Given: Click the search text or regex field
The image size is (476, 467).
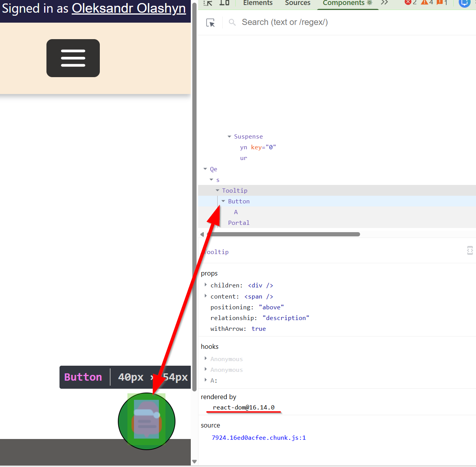Looking at the screenshot, I should point(285,22).
